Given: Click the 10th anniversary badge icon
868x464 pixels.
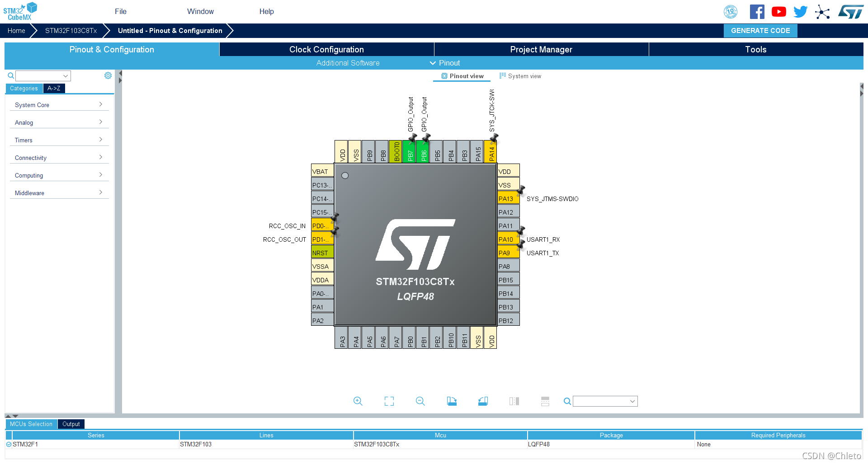Looking at the screenshot, I should click(731, 12).
